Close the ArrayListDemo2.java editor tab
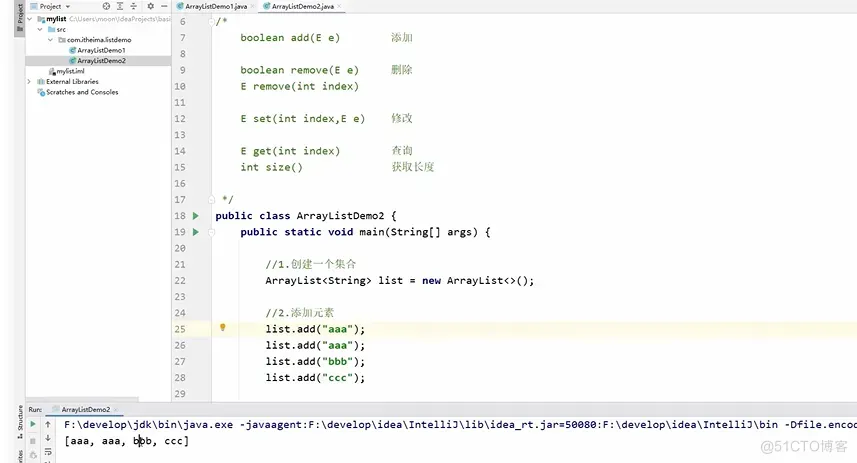 [339, 7]
